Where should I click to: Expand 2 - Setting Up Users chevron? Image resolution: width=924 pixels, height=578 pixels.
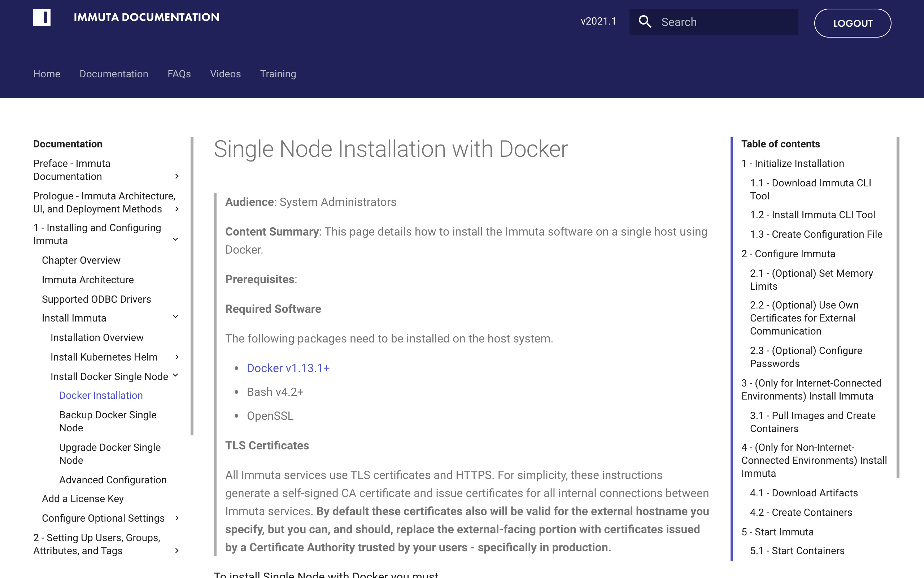pos(177,551)
